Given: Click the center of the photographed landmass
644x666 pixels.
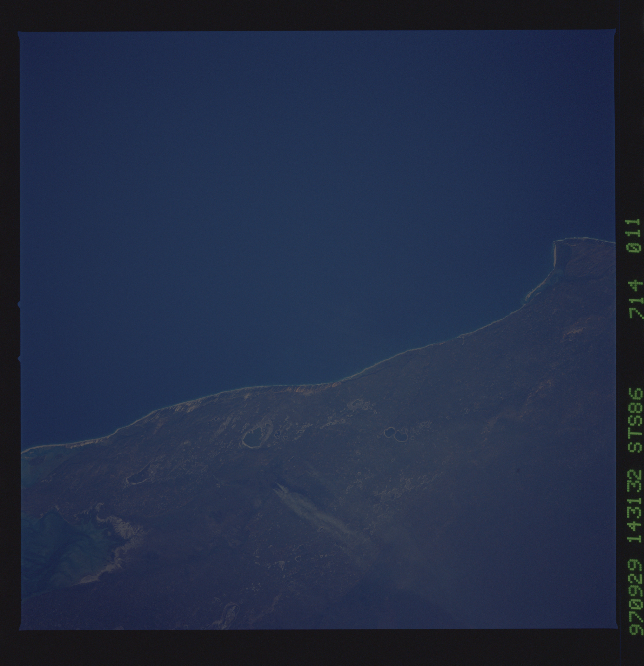Looking at the screenshot, I should click(340, 493).
